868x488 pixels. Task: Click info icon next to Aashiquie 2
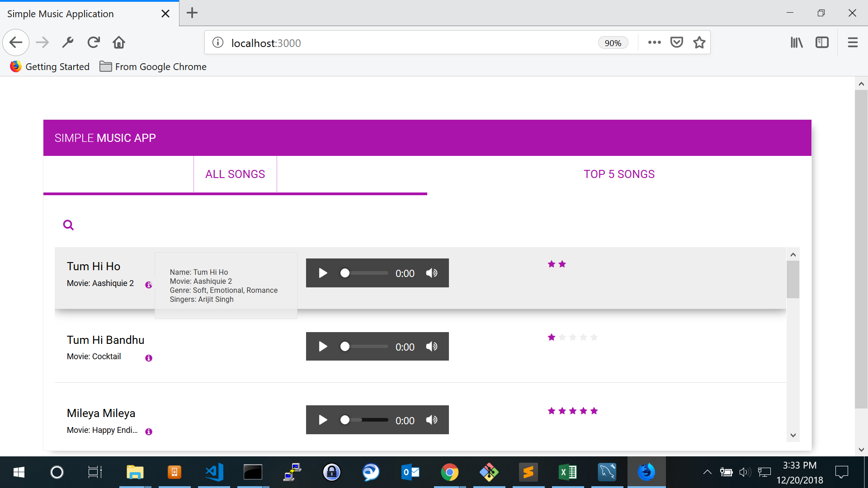click(x=148, y=285)
